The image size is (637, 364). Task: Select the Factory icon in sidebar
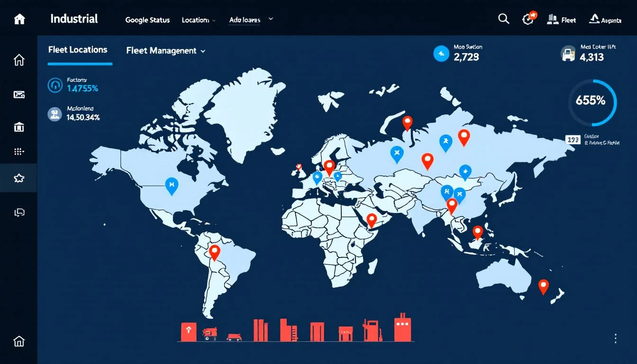pyautogui.click(x=18, y=127)
